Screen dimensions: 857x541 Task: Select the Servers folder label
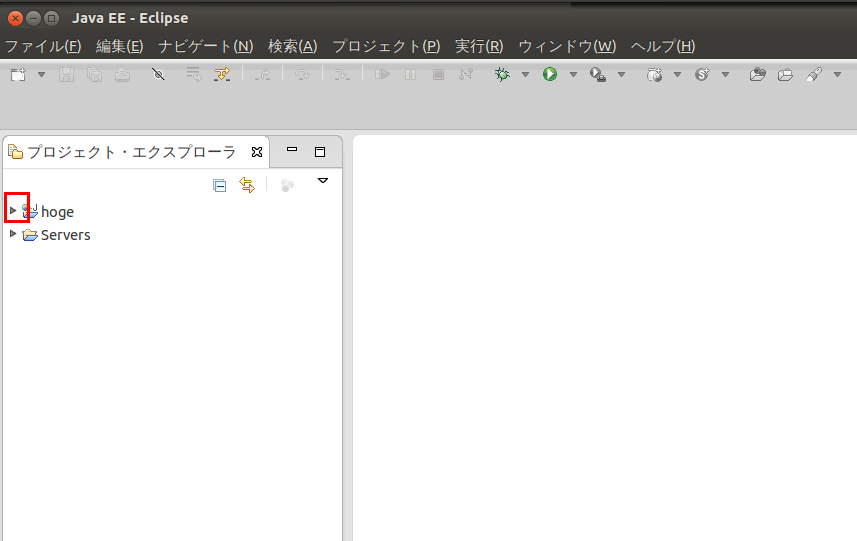click(x=66, y=235)
